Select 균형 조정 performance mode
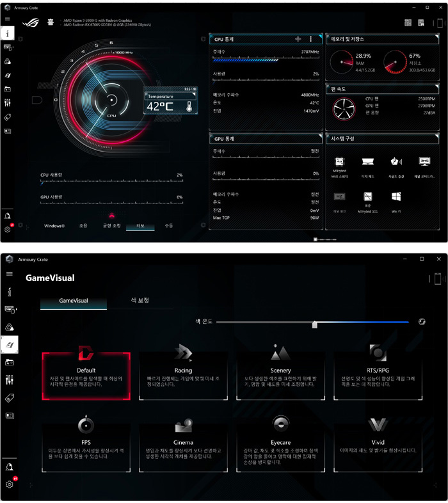448x503 pixels. [x=111, y=226]
